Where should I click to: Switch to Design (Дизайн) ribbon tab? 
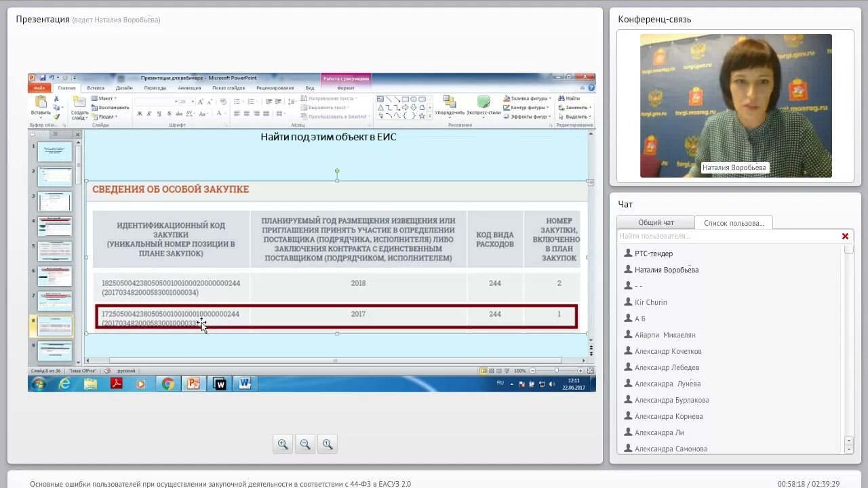(x=124, y=88)
